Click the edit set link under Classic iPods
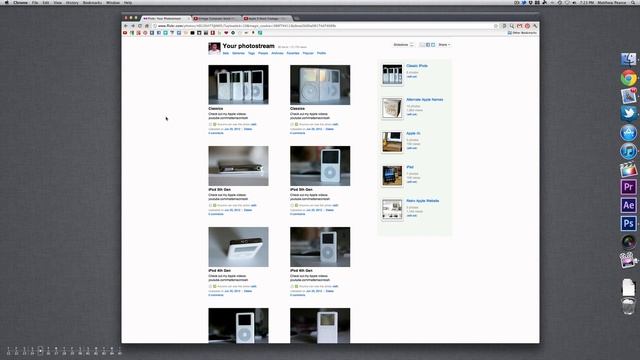This screenshot has width=640, height=360. (411, 76)
